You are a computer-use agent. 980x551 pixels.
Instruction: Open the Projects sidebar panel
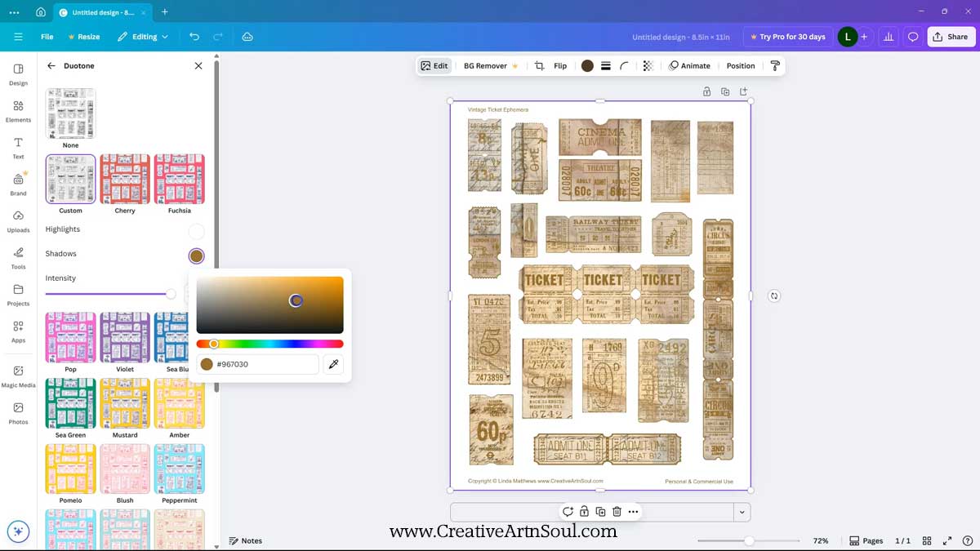[18, 295]
